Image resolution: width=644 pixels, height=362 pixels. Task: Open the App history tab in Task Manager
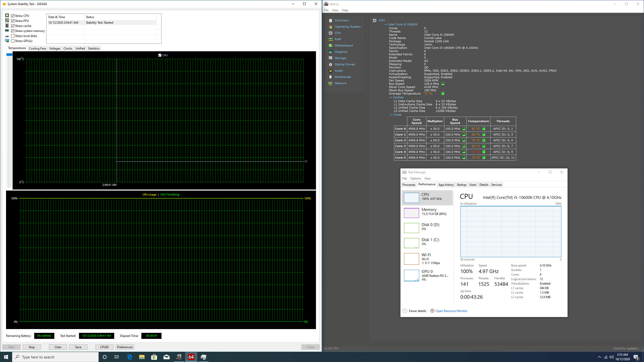click(446, 185)
